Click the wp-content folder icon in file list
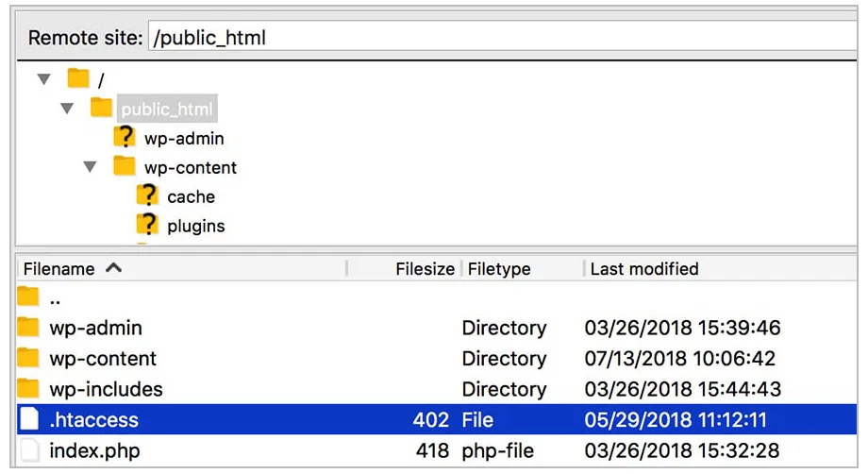 (27, 358)
